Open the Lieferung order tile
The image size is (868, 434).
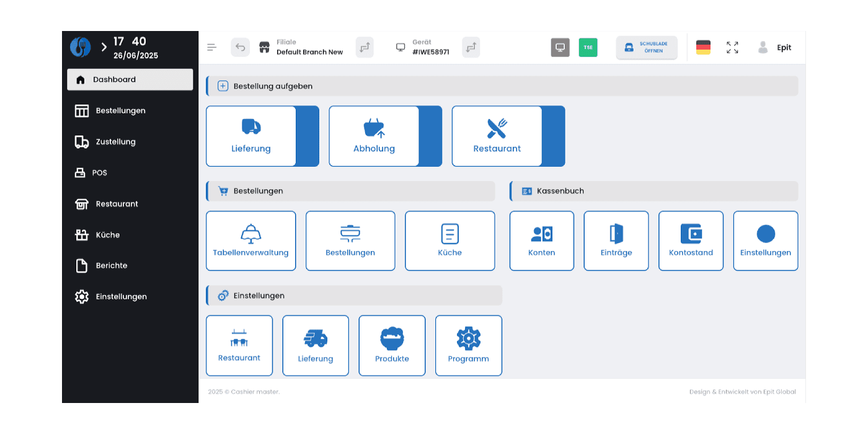[x=251, y=136]
